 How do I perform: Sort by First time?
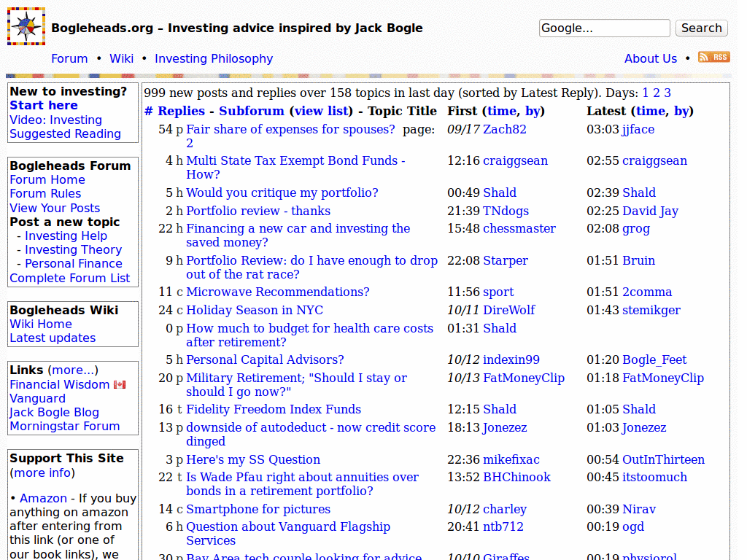(502, 111)
